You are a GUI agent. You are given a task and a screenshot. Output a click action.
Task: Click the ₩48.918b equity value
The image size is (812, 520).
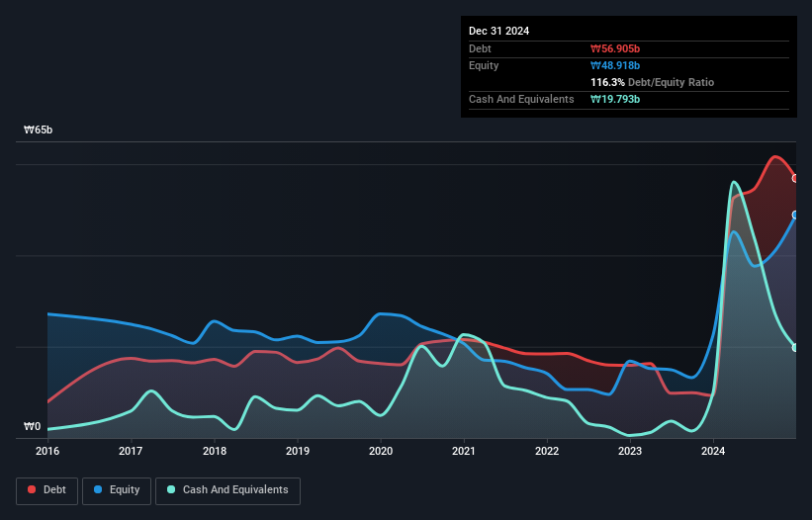coord(615,65)
